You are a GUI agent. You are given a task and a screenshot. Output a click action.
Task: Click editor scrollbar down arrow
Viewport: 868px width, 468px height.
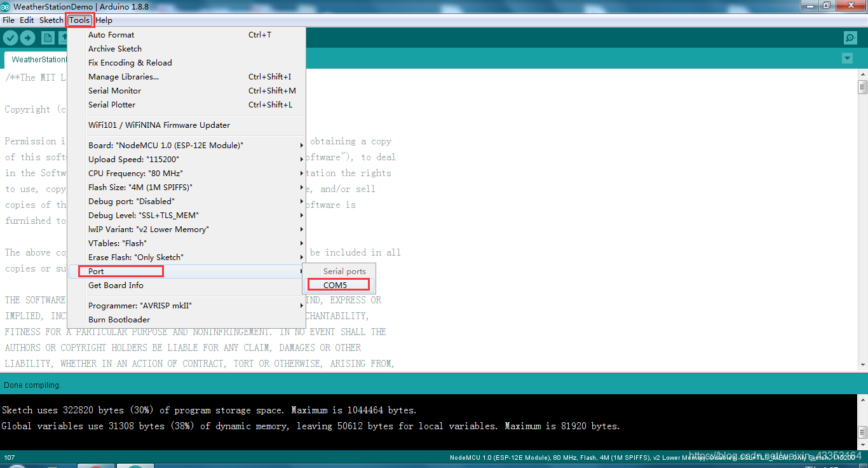click(x=862, y=364)
